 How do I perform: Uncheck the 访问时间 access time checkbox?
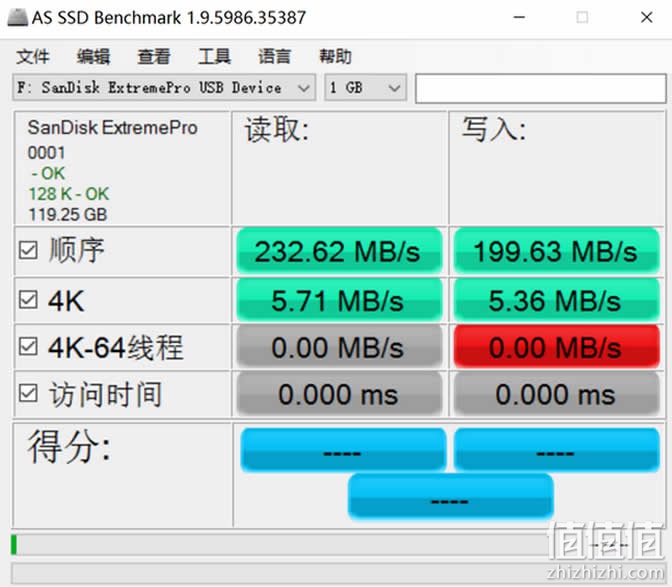(x=28, y=393)
